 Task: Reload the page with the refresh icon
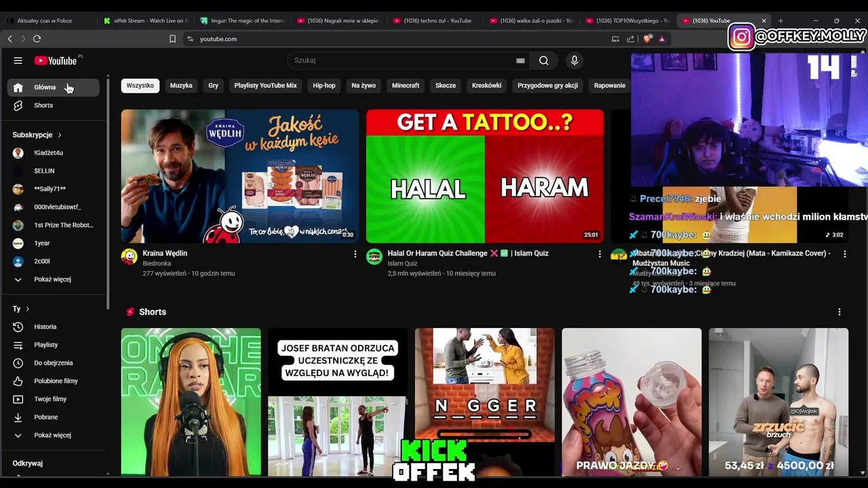click(37, 39)
